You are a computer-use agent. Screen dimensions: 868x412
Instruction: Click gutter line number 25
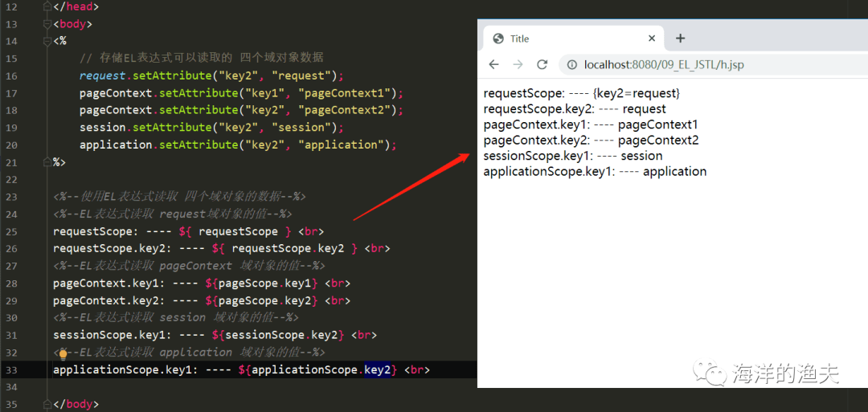point(11,230)
